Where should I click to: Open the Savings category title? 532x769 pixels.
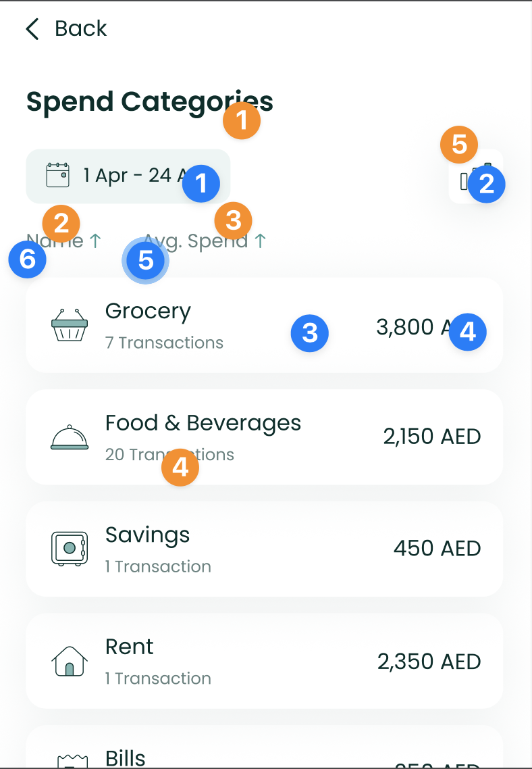point(147,535)
